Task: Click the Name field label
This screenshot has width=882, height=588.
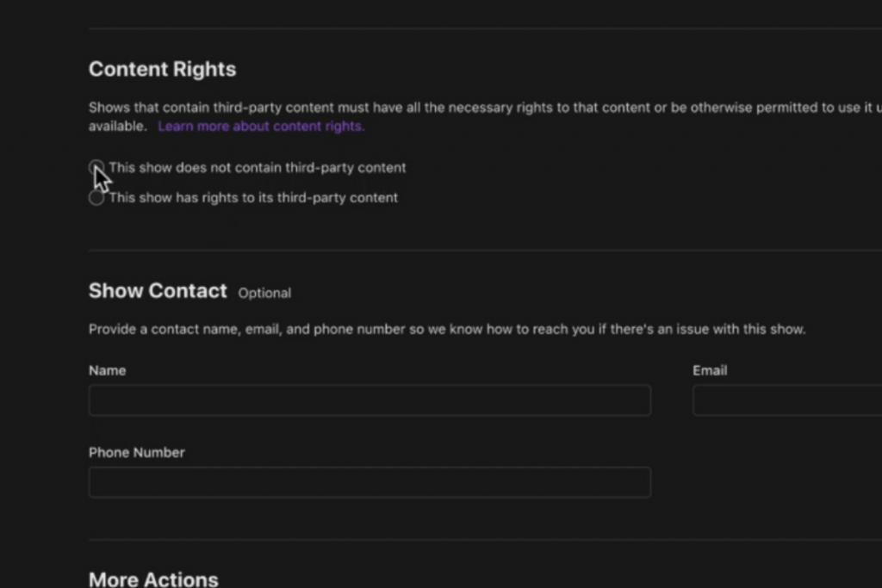Action: tap(108, 370)
